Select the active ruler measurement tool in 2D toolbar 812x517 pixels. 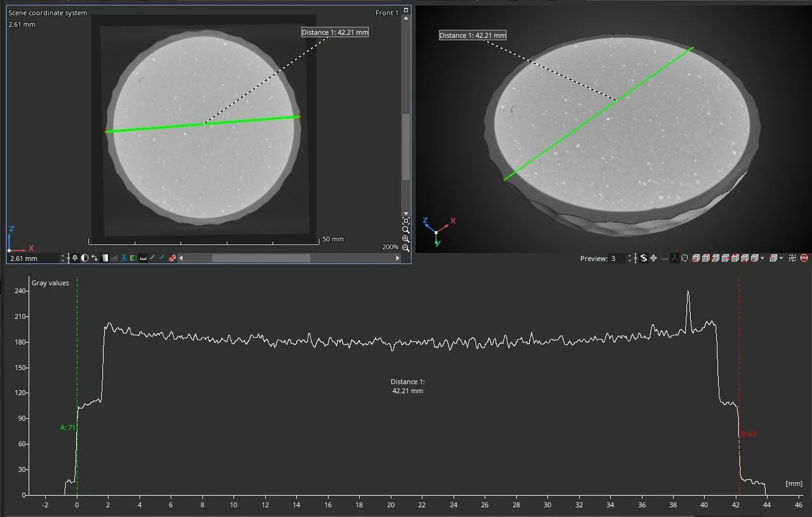(x=143, y=258)
